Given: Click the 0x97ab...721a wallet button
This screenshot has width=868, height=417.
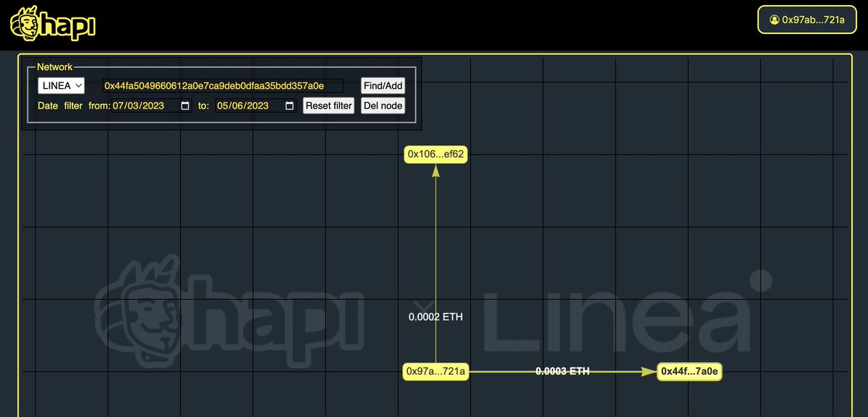Looking at the screenshot, I should 807,20.
